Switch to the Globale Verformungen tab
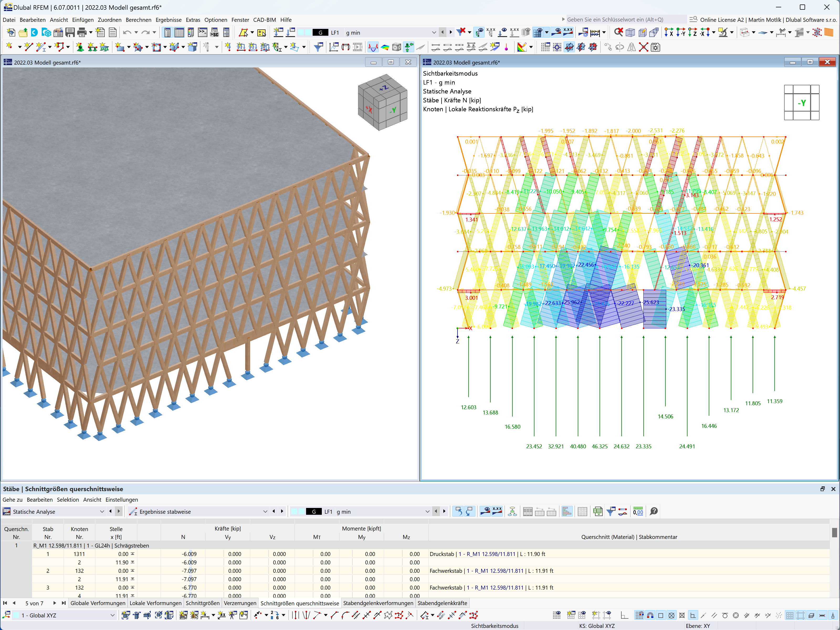The image size is (840, 630). pyautogui.click(x=98, y=603)
